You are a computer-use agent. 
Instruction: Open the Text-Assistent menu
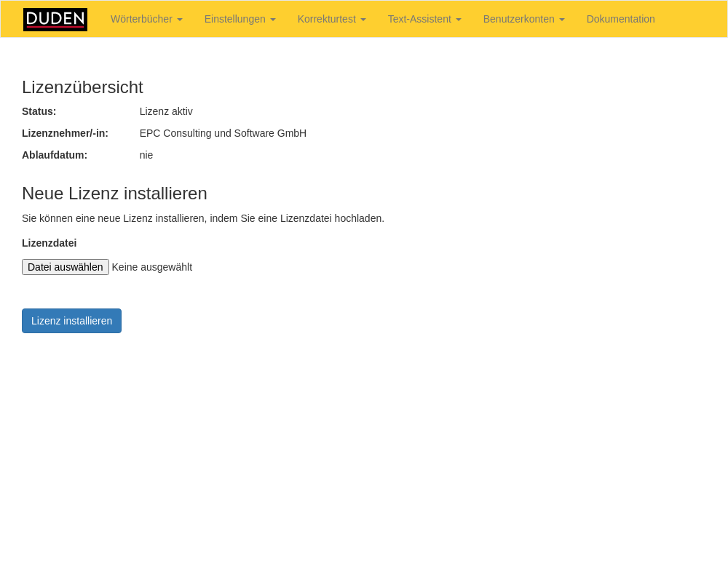[x=424, y=19]
